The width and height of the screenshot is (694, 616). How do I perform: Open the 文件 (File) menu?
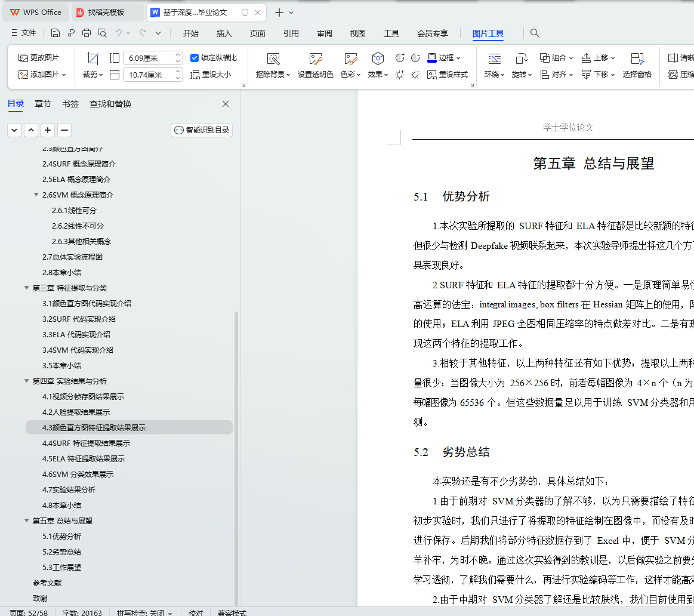click(23, 33)
